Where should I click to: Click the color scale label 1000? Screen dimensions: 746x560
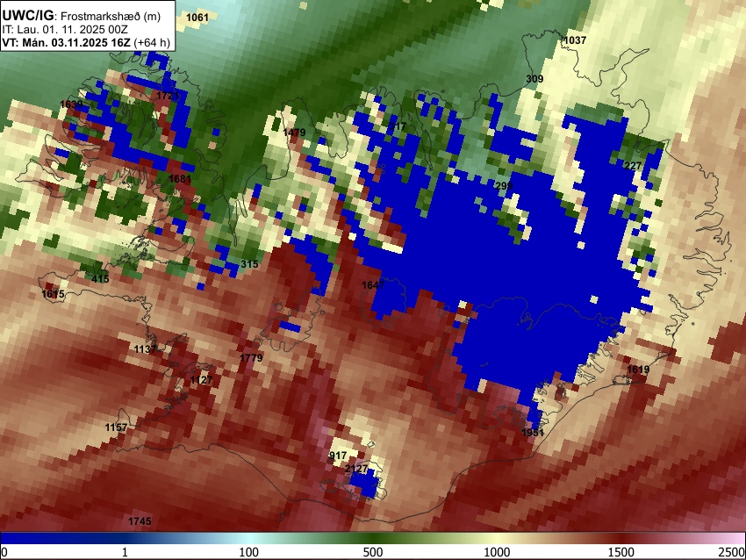[x=497, y=552]
